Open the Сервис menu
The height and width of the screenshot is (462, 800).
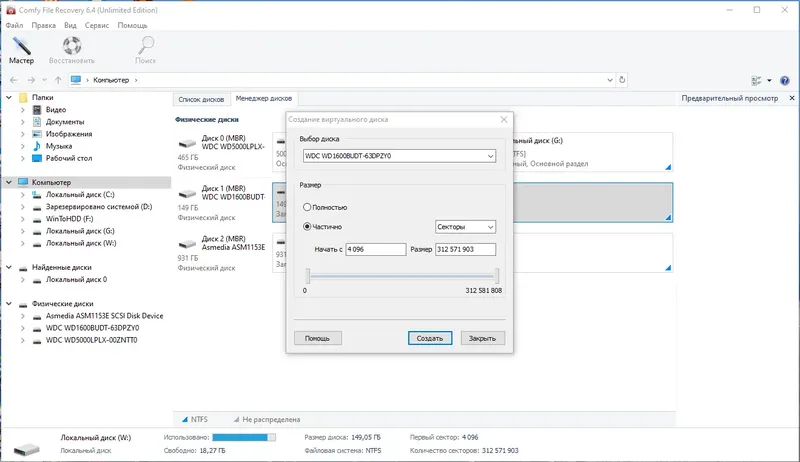(96, 25)
